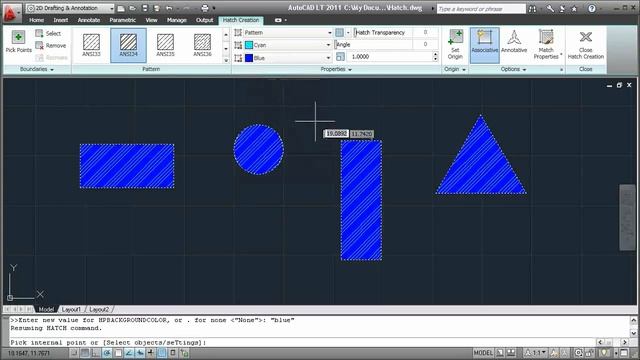
Task: Switch to the Layout1 tab
Action: click(71, 309)
